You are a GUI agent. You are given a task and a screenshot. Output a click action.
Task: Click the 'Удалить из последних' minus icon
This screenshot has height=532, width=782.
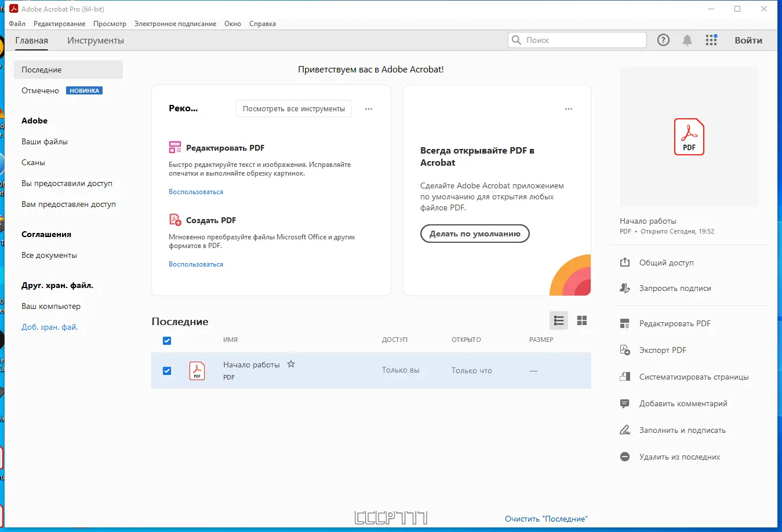pyautogui.click(x=625, y=457)
